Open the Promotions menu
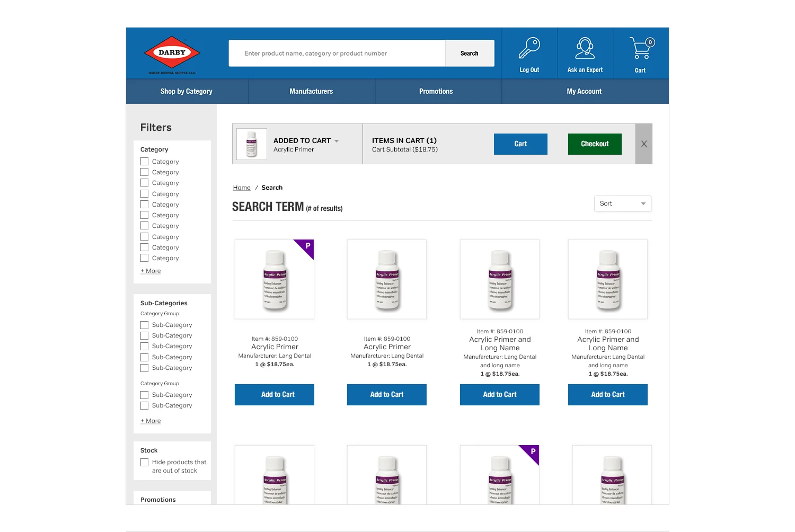 (x=436, y=91)
